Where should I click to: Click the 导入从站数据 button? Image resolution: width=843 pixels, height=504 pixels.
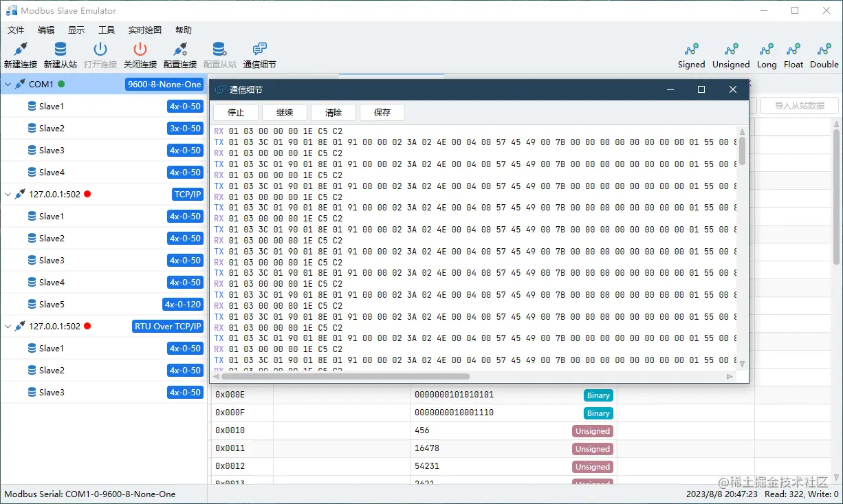[x=799, y=105]
